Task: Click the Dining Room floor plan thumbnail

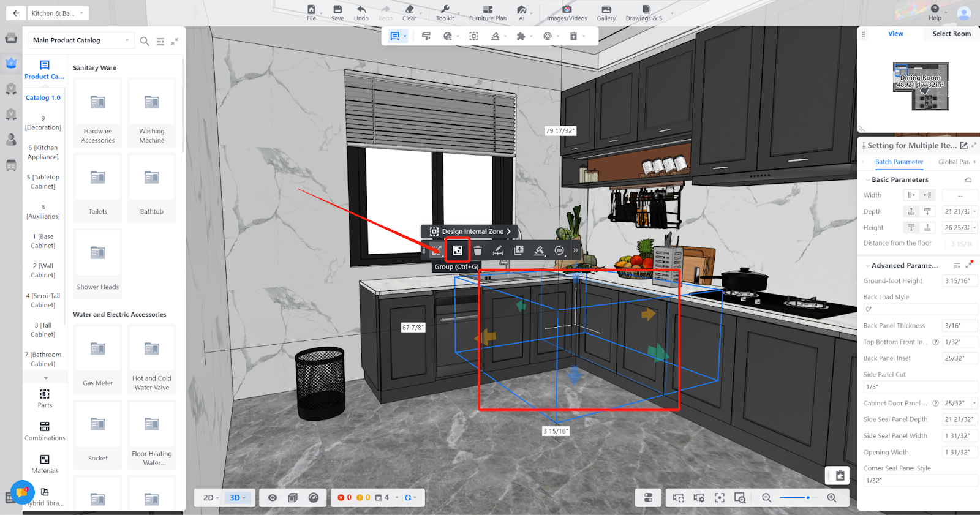Action: pyautogui.click(x=921, y=86)
